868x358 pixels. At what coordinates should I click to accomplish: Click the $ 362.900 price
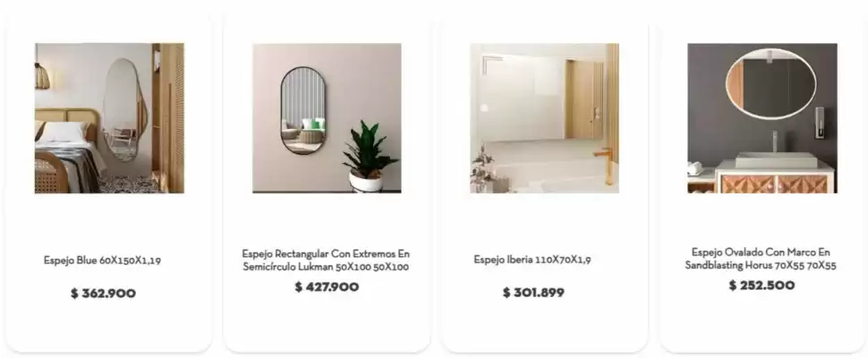[x=103, y=294]
